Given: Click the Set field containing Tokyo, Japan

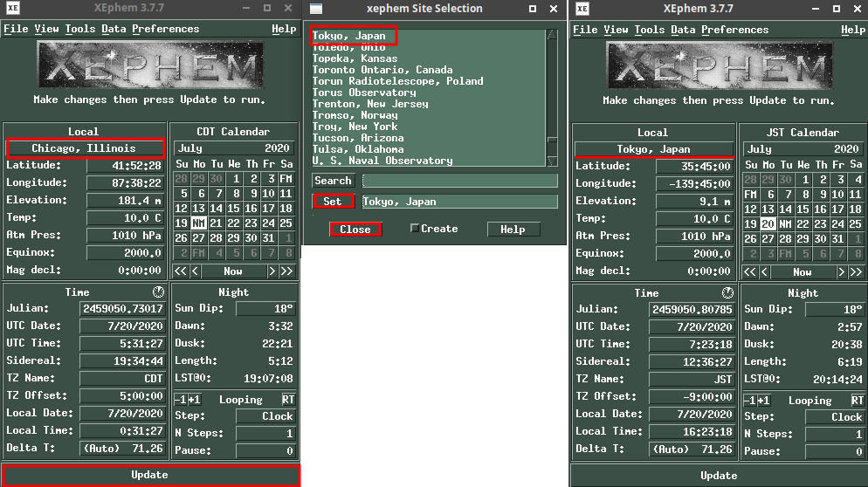Looking at the screenshot, I should (x=459, y=202).
